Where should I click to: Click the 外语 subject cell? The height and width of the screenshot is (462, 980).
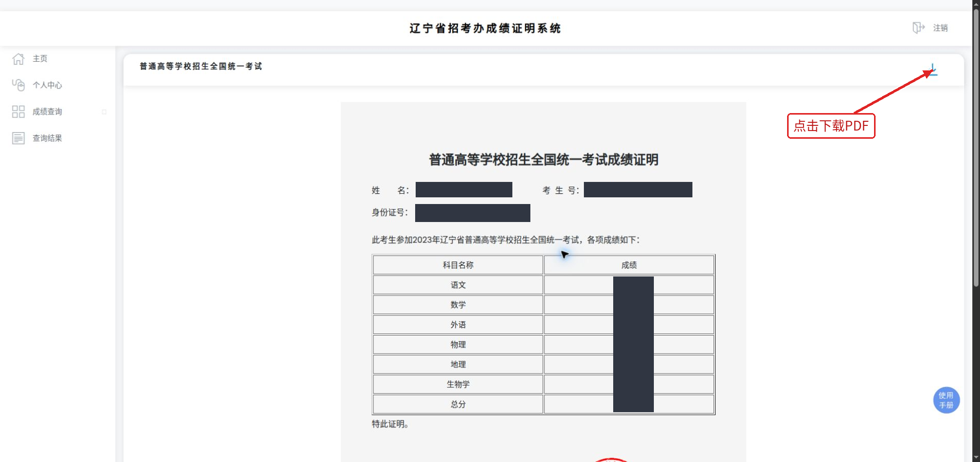tap(458, 324)
